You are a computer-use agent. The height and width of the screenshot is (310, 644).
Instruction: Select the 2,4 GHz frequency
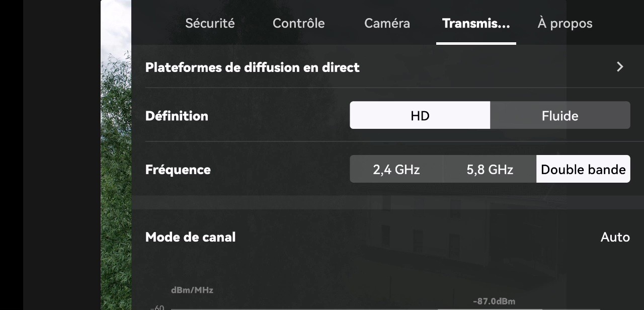tap(396, 169)
